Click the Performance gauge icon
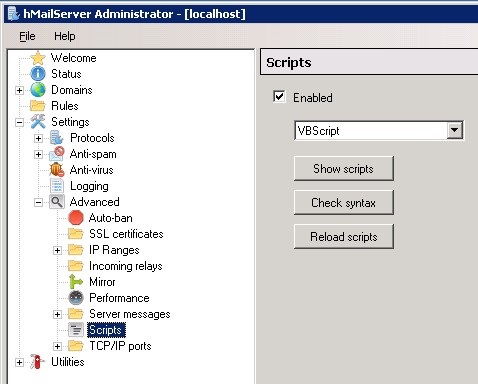Viewport: 478px width, 384px height. coord(76,298)
